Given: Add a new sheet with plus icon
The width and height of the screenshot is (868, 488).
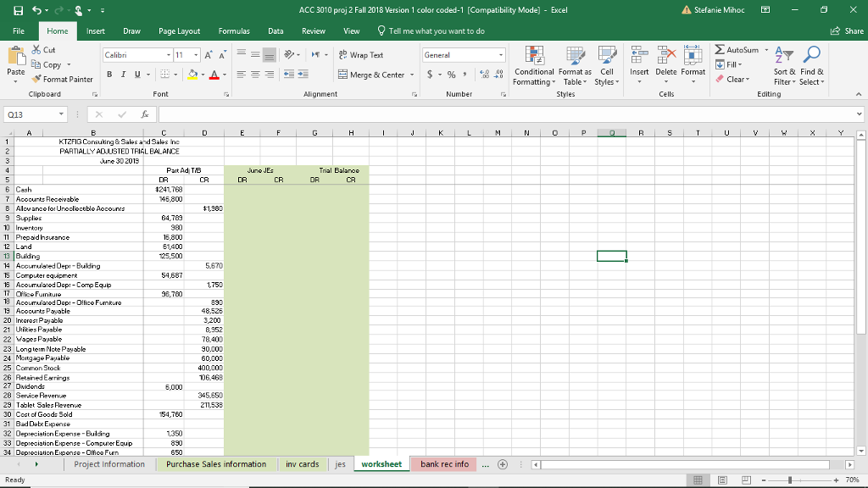Looking at the screenshot, I should click(x=503, y=465).
